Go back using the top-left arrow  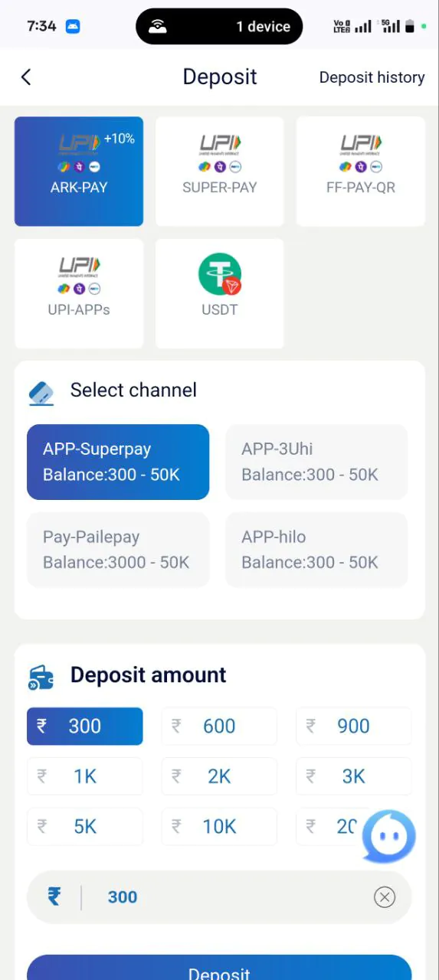pyautogui.click(x=26, y=77)
